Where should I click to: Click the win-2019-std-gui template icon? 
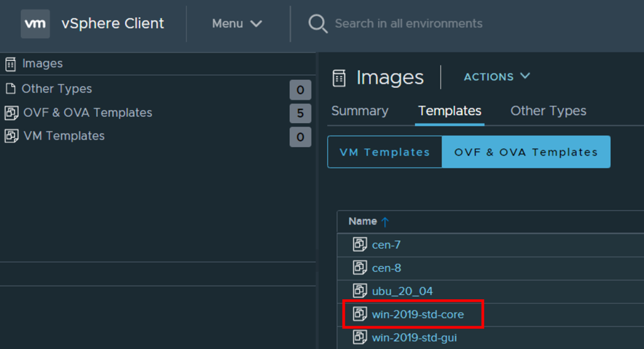pyautogui.click(x=360, y=337)
